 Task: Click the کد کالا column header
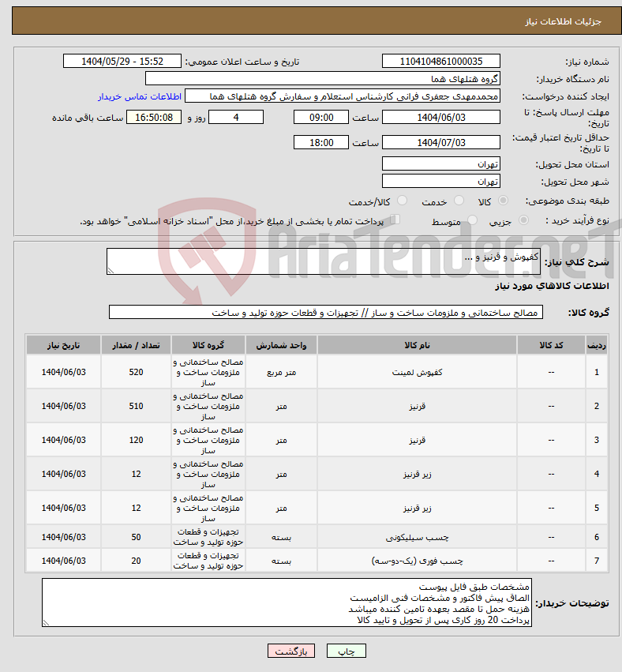(x=551, y=345)
